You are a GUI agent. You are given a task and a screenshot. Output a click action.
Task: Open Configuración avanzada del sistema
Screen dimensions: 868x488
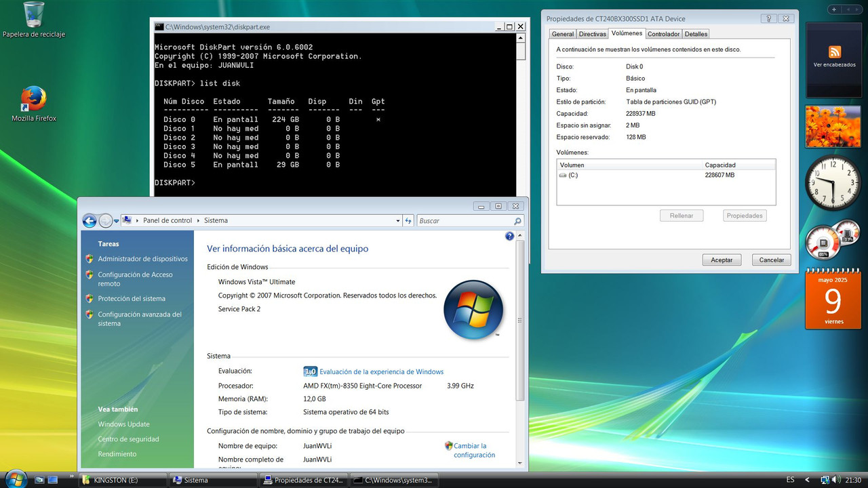pos(140,319)
